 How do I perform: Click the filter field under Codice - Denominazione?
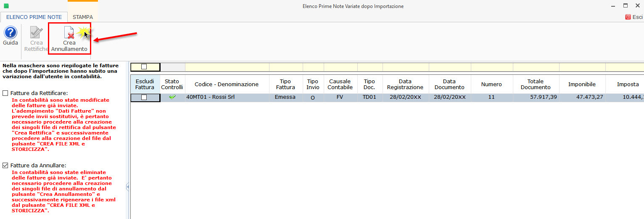pyautogui.click(x=227, y=67)
